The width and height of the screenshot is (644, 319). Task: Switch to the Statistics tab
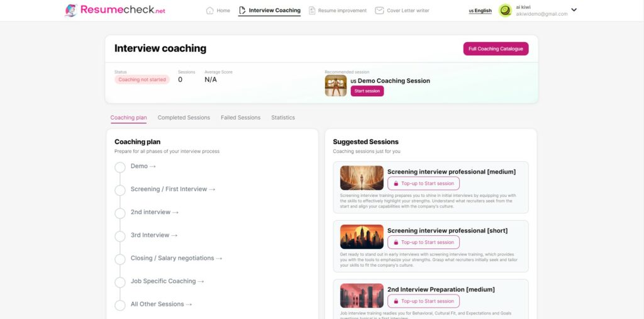(x=283, y=118)
